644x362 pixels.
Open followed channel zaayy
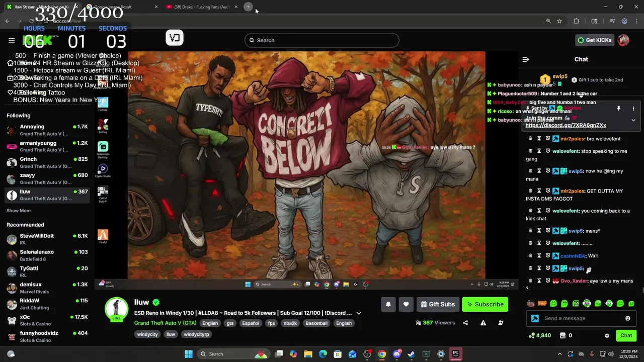point(47,178)
